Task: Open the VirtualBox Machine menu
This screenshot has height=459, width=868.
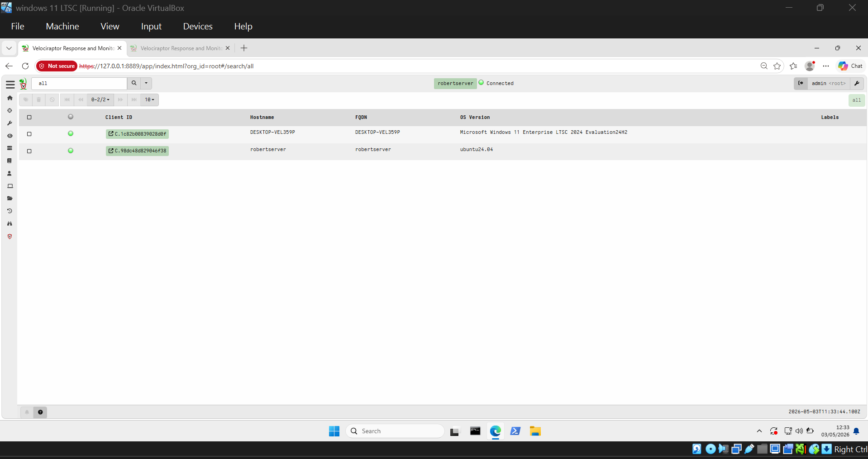Action: point(62,26)
